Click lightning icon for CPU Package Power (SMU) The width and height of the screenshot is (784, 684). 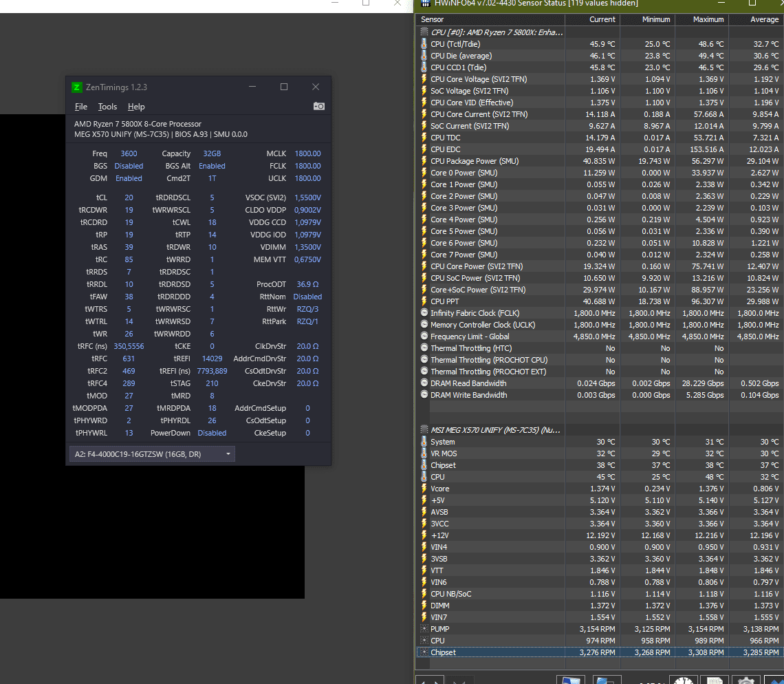424,161
